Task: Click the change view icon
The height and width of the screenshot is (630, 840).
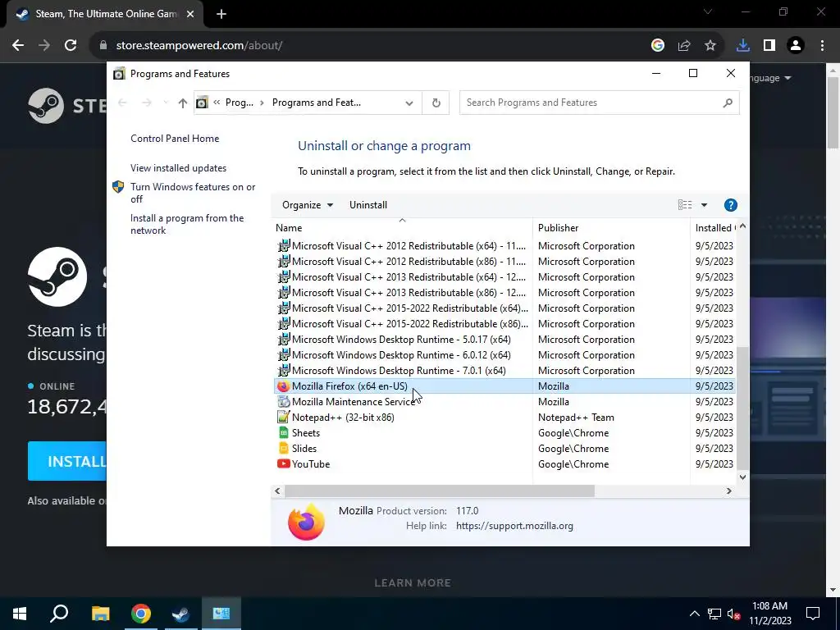Action: [685, 205]
